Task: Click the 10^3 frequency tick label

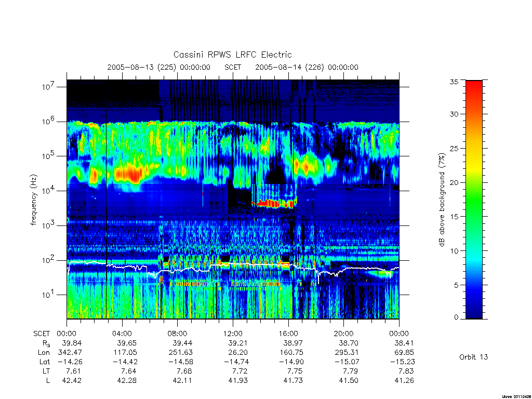Action: [x=49, y=225]
